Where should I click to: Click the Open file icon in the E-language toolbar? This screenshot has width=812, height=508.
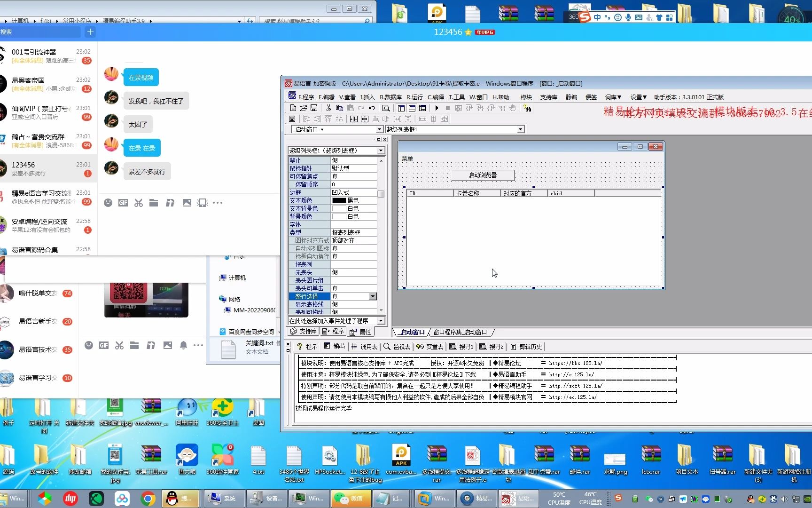304,108
